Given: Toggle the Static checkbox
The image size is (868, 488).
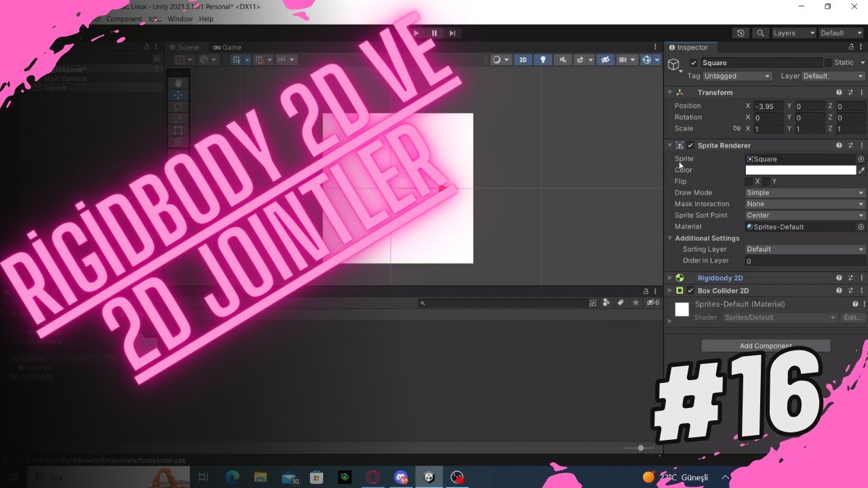Looking at the screenshot, I should [828, 62].
